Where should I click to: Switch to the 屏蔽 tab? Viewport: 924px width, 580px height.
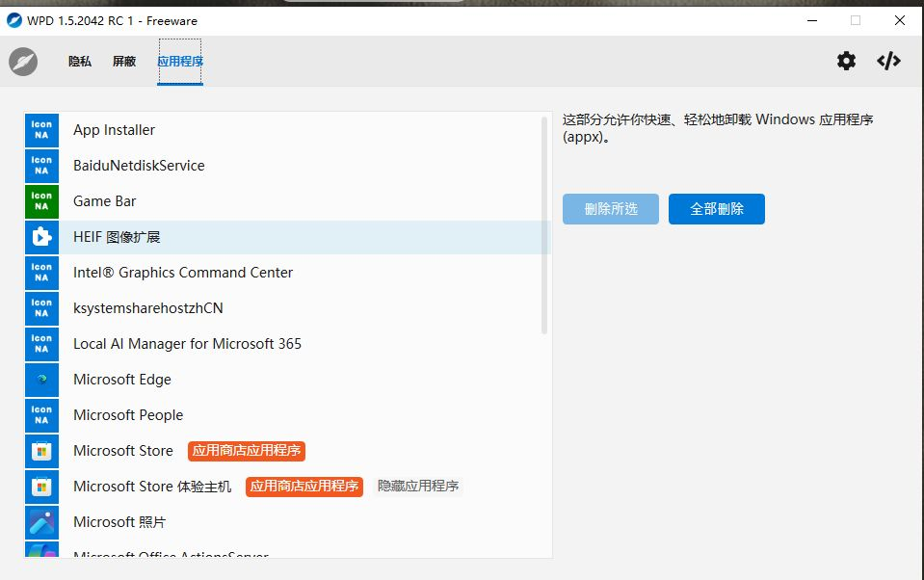(x=124, y=62)
